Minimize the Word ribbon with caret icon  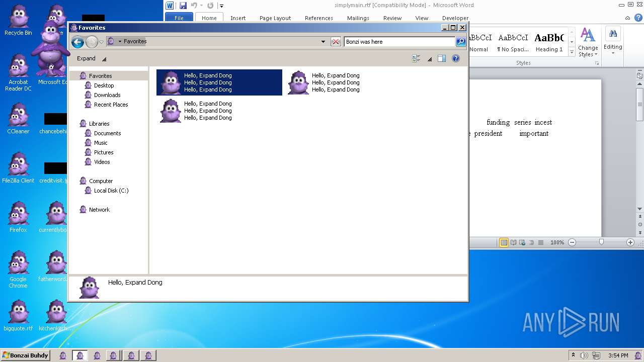[627, 18]
